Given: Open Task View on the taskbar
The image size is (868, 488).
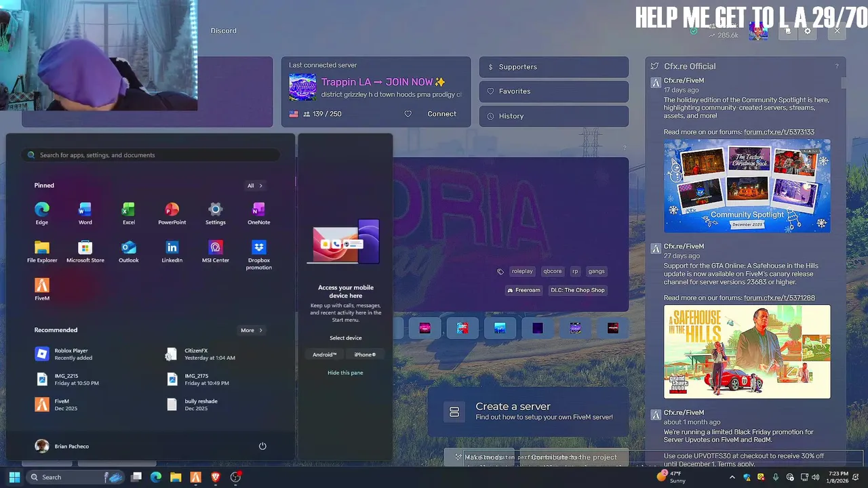Looking at the screenshot, I should (136, 477).
